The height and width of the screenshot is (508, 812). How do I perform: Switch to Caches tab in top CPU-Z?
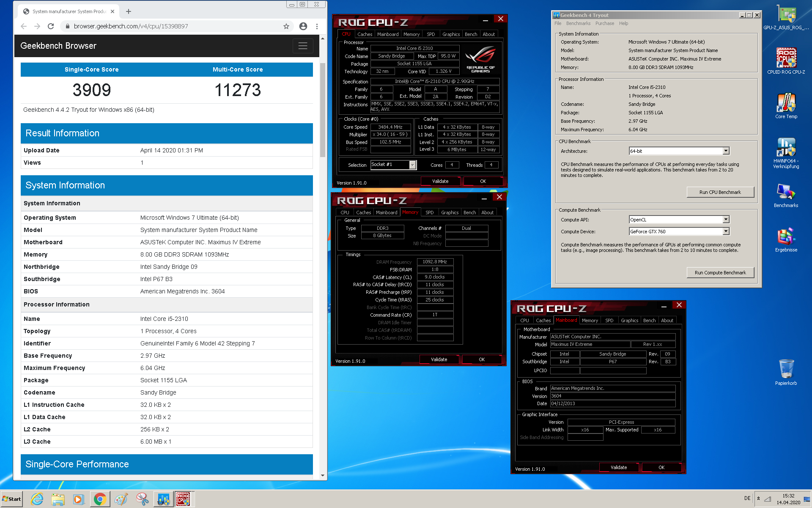pos(365,34)
